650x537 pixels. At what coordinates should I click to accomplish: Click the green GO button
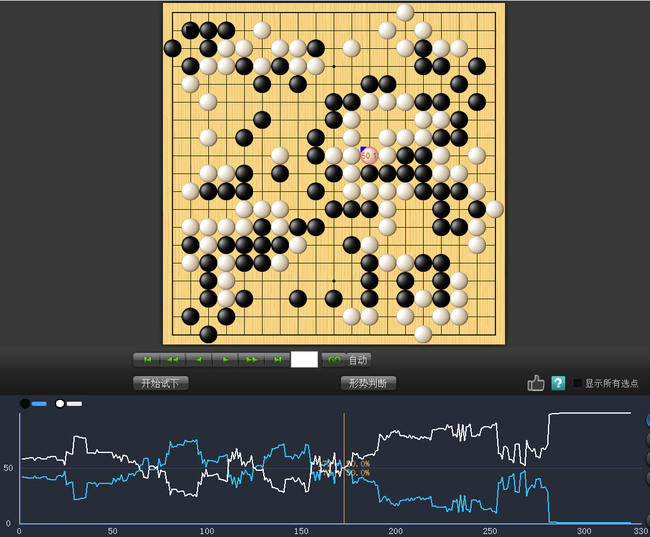click(334, 360)
